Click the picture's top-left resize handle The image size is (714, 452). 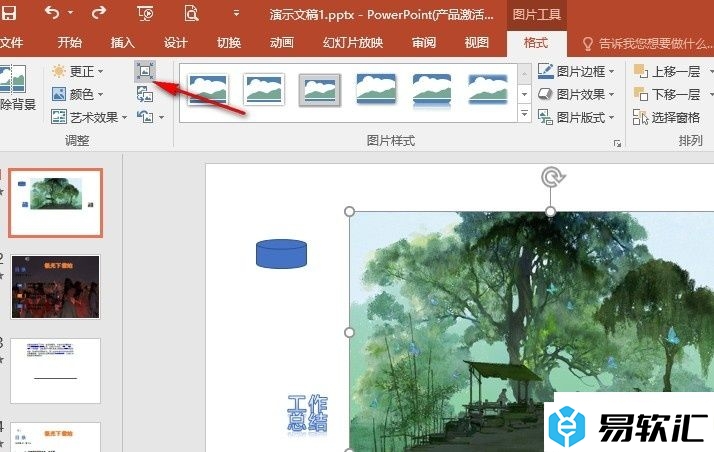(x=349, y=211)
